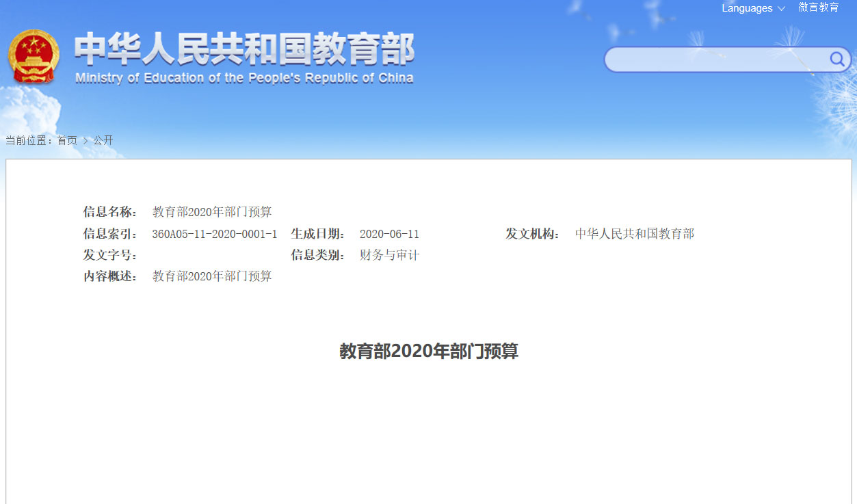The height and width of the screenshot is (504, 857).
Task: Go to 首页 in the breadcrumb
Action: click(67, 140)
